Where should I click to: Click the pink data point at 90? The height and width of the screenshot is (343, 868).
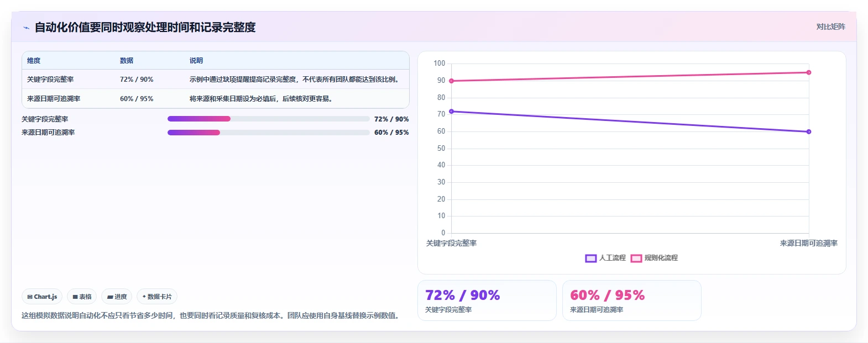tap(452, 81)
